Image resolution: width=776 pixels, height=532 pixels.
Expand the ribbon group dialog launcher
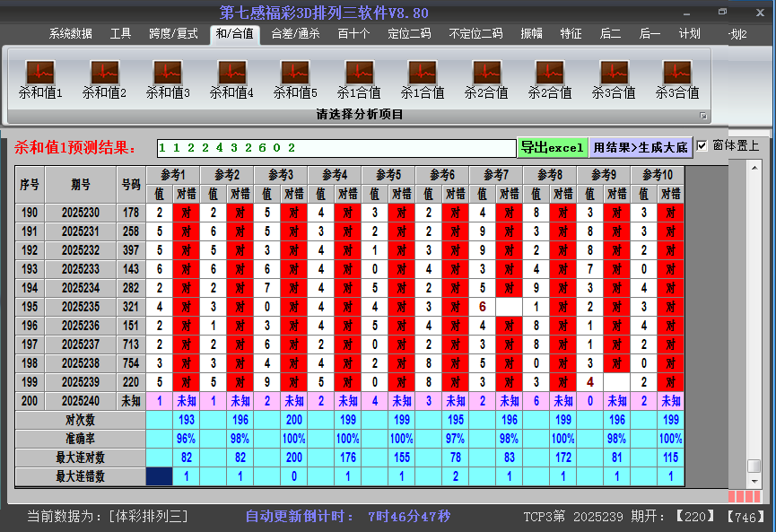pos(703,116)
